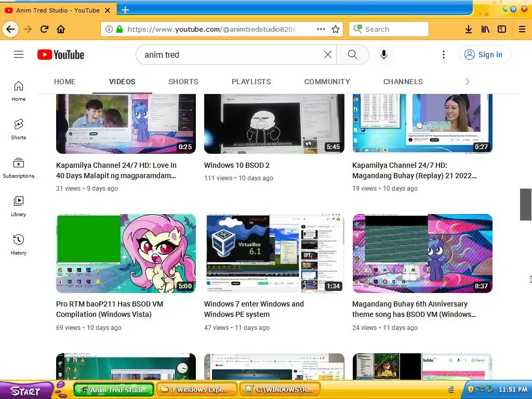Click the yellow security shield tray icon

(471, 389)
